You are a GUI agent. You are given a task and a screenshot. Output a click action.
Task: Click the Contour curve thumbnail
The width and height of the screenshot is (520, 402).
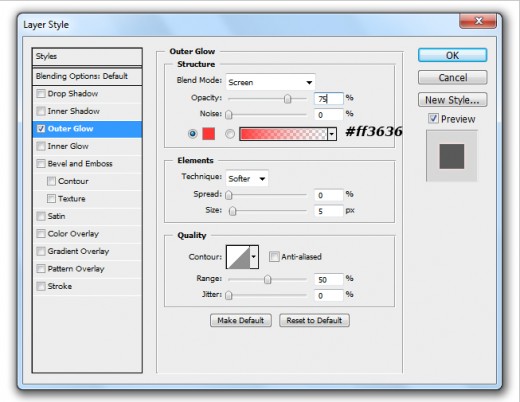click(238, 257)
